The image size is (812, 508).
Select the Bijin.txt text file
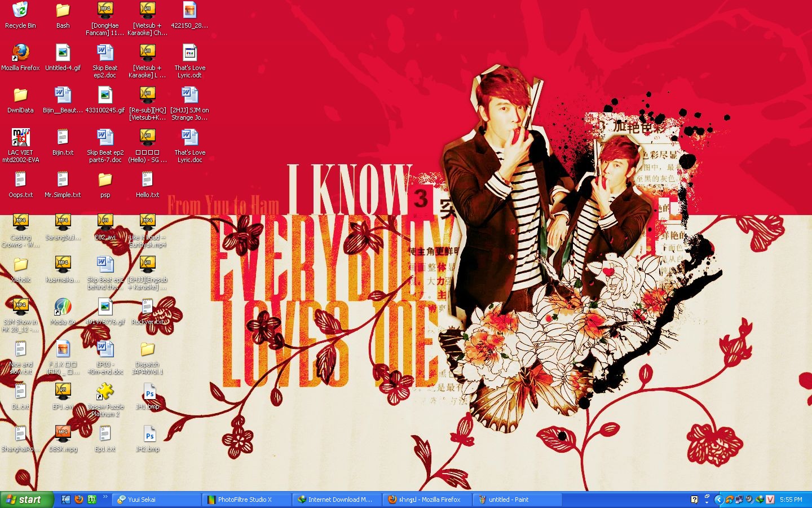63,142
